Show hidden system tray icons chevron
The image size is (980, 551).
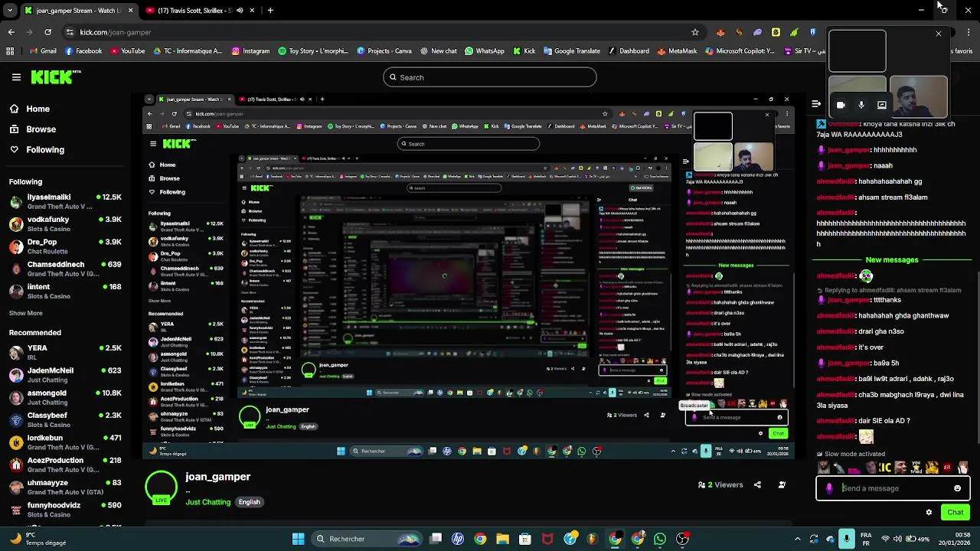797,539
